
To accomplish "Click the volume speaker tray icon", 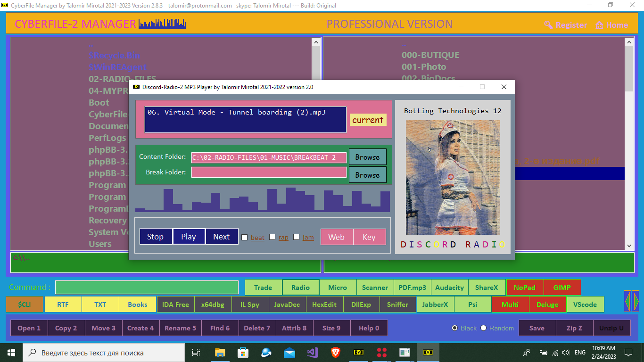I will click(x=566, y=352).
